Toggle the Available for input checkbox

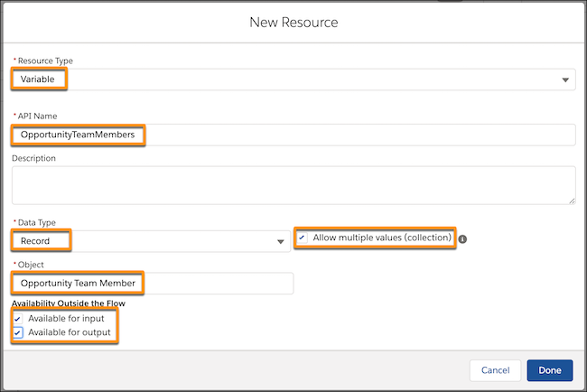click(17, 319)
